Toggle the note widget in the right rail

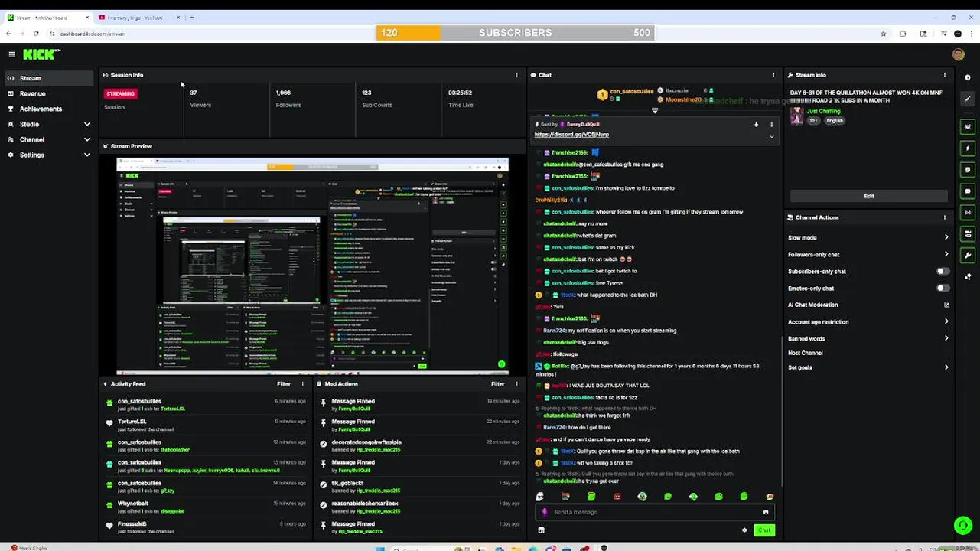(968, 169)
